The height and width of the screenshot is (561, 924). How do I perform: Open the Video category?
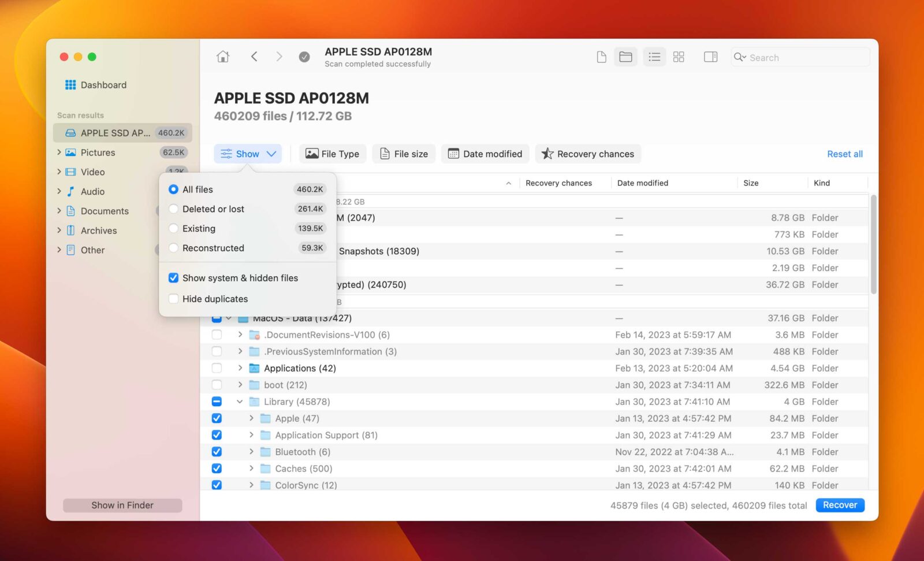92,172
